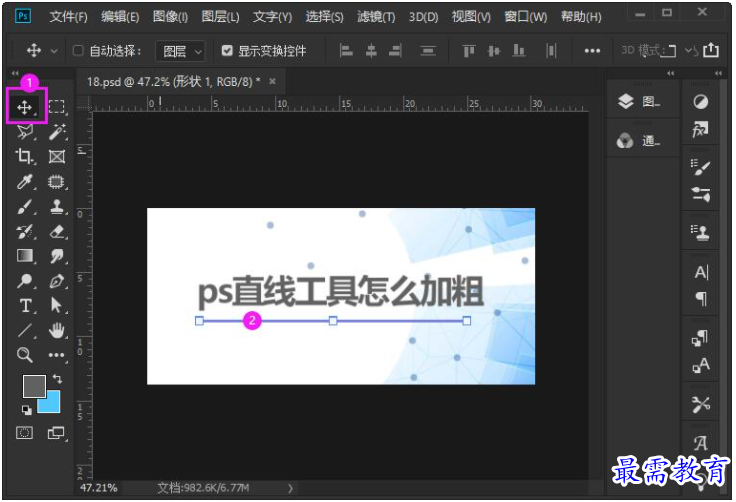Select the Dodge tool
This screenshot has width=736, height=502.
[x=25, y=281]
